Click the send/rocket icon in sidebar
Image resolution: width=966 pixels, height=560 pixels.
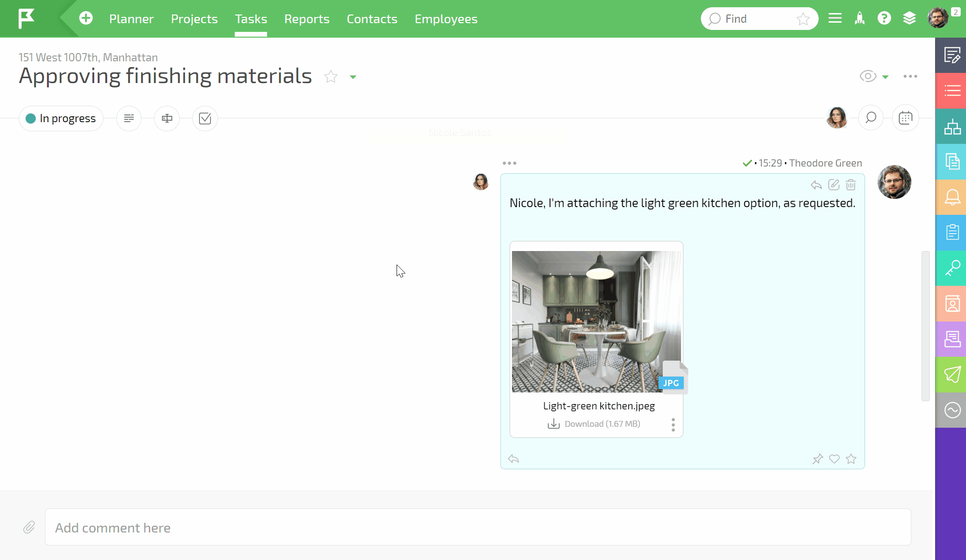(952, 374)
